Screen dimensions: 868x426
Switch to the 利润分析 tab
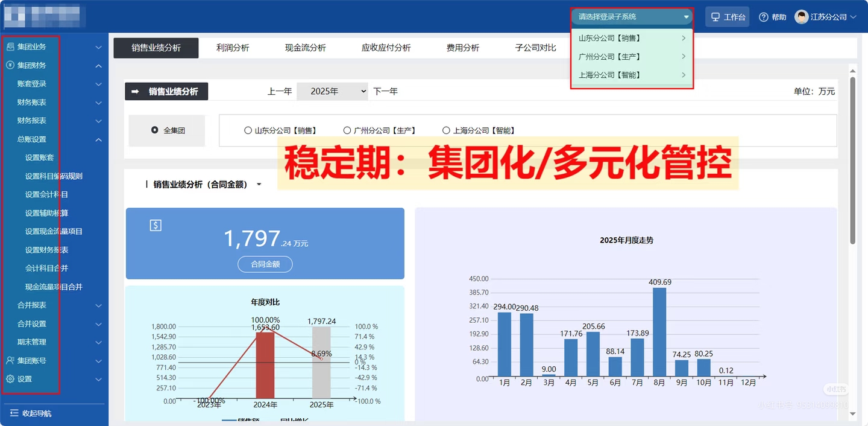click(233, 48)
